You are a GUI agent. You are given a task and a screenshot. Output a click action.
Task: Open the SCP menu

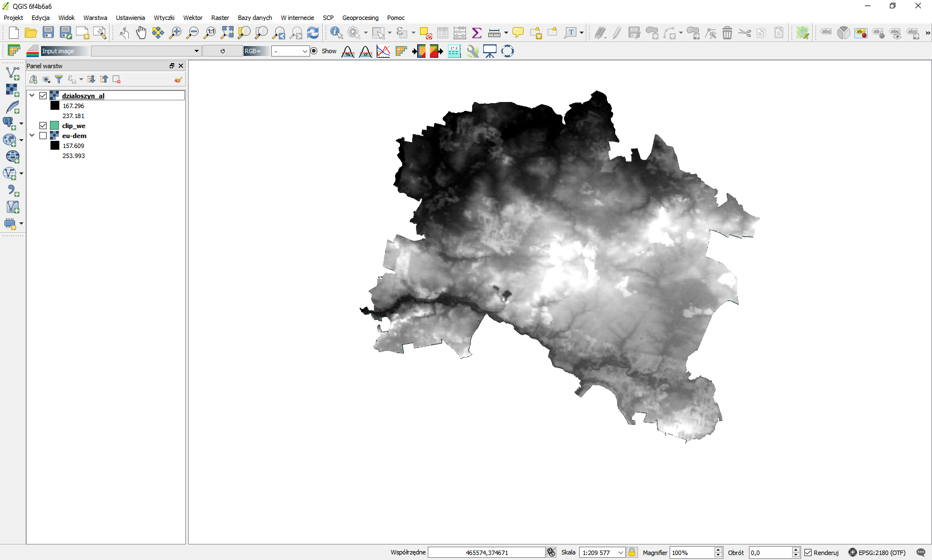click(x=328, y=18)
